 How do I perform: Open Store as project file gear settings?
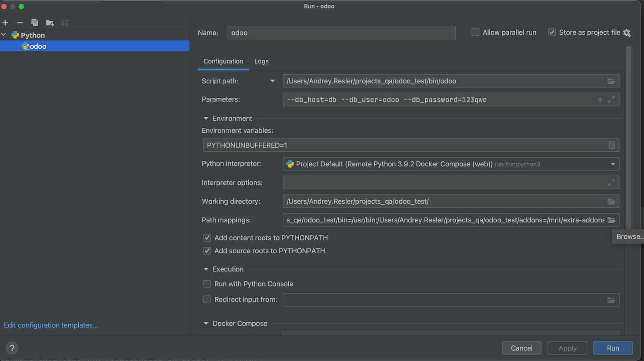[x=627, y=33]
